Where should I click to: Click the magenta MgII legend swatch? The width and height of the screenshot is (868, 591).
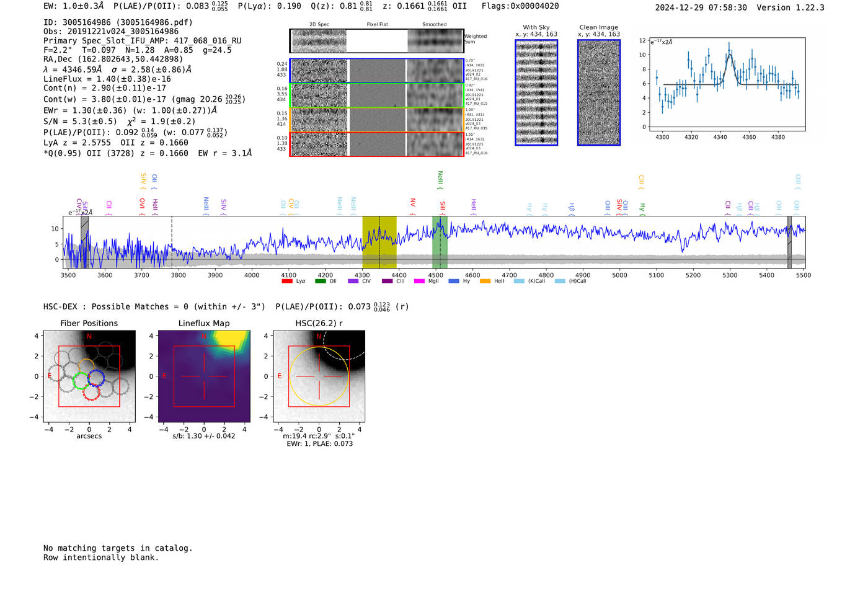(x=420, y=282)
